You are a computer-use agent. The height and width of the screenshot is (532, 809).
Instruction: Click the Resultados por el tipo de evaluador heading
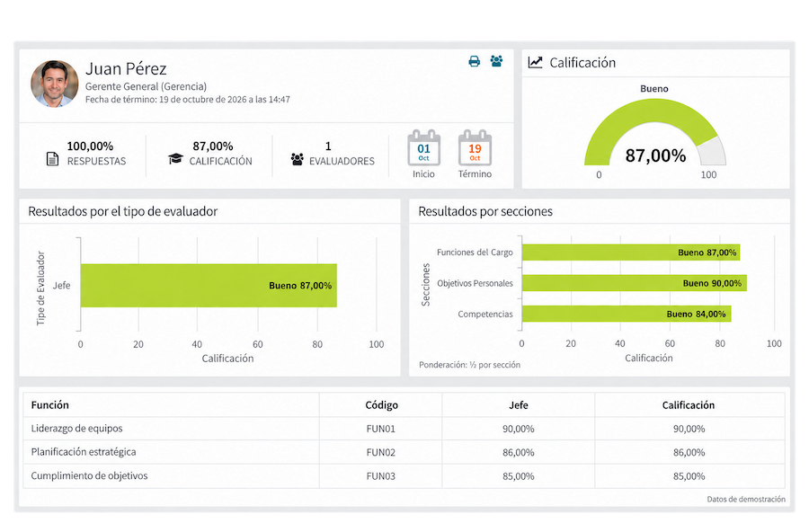[x=123, y=211]
